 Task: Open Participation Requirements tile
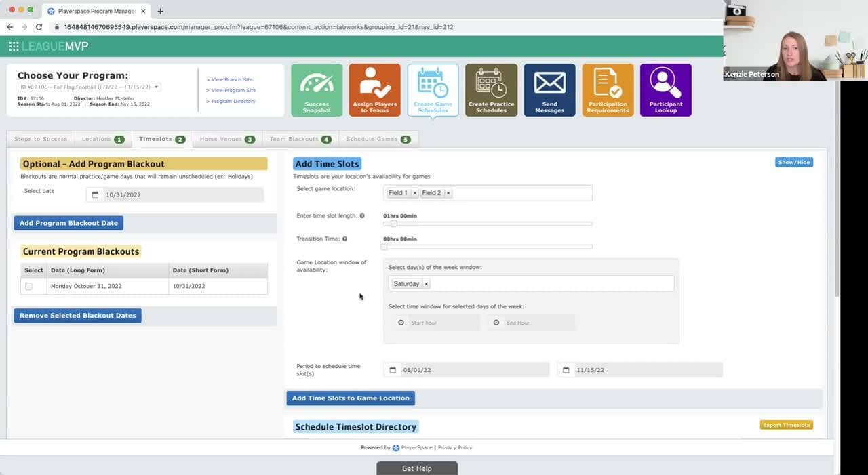coord(608,90)
